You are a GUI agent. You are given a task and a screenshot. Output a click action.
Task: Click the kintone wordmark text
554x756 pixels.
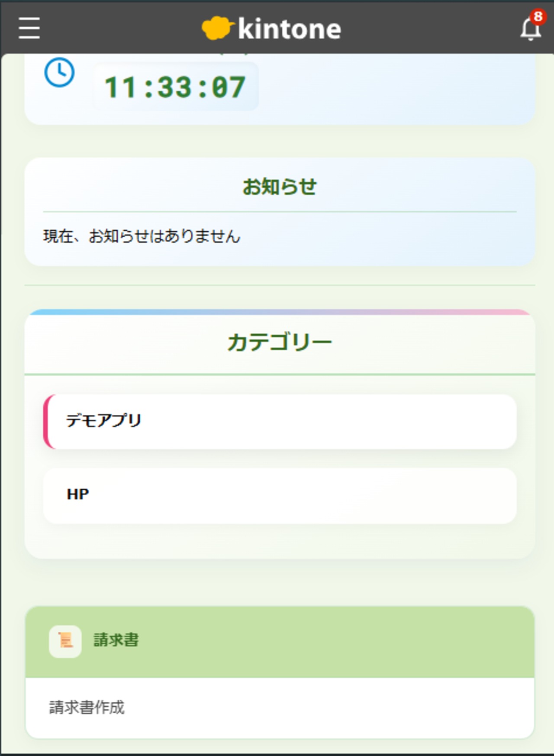click(x=290, y=29)
